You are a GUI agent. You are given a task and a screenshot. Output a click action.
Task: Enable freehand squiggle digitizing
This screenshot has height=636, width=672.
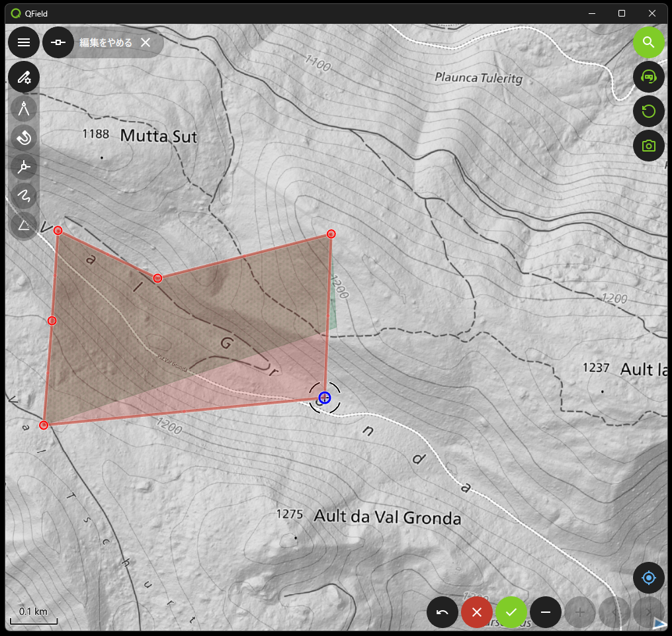[x=24, y=196]
